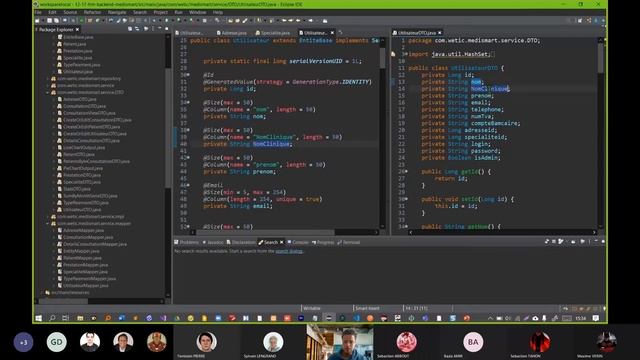Open the Console view tab
This screenshot has height=360, width=640.
pyautogui.click(x=298, y=242)
